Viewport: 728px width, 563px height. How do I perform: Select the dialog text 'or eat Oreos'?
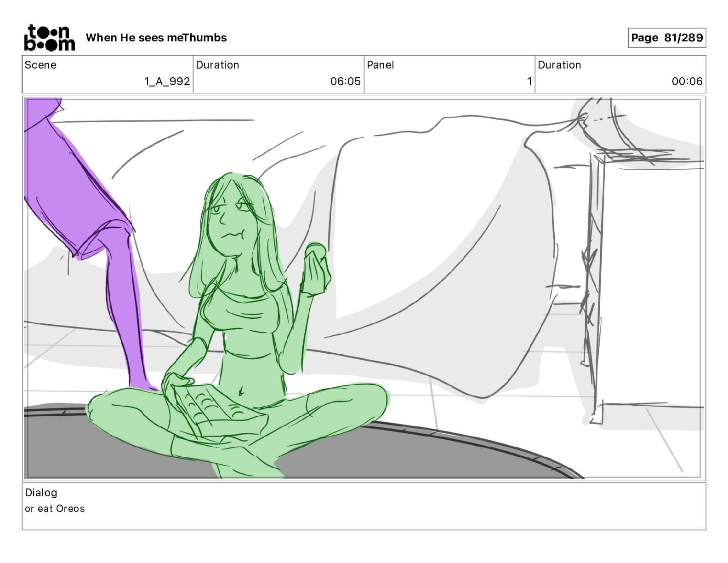[x=55, y=509]
